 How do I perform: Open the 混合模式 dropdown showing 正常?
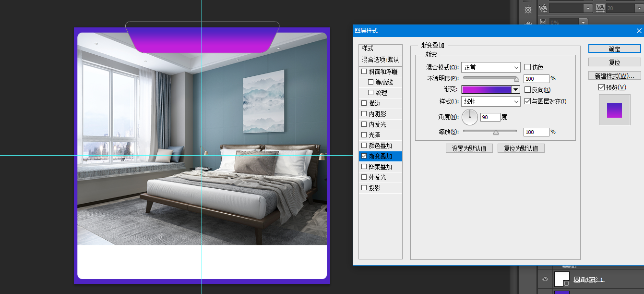click(491, 67)
